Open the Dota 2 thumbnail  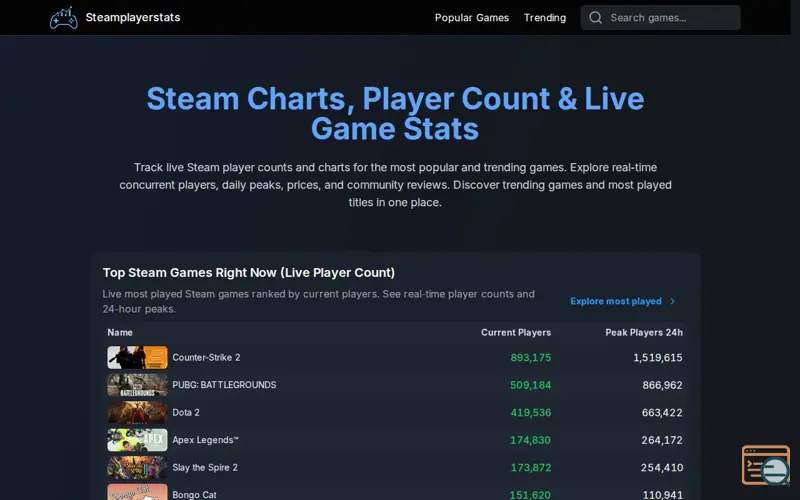137,413
